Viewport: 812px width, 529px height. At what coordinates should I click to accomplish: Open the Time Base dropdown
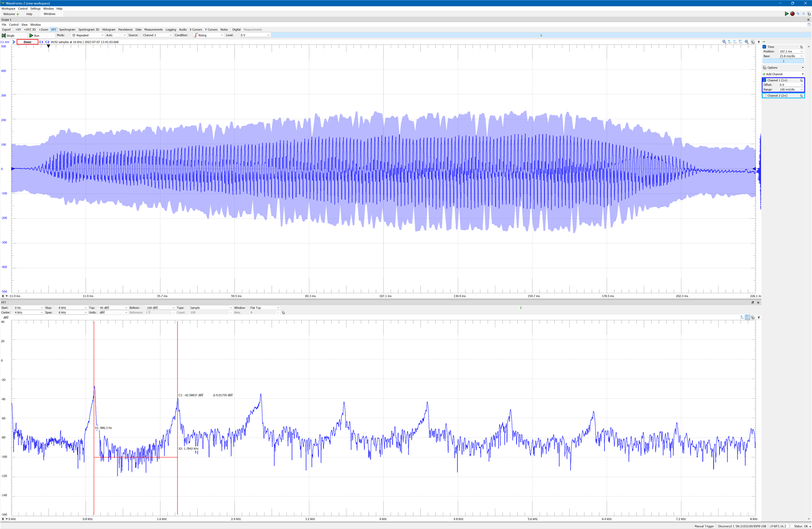[x=791, y=56]
